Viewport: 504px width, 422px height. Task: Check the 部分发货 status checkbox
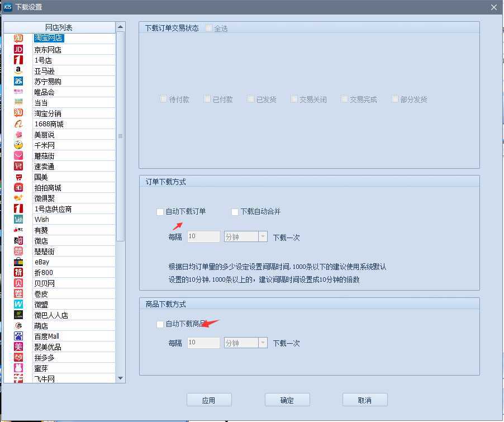pos(395,99)
